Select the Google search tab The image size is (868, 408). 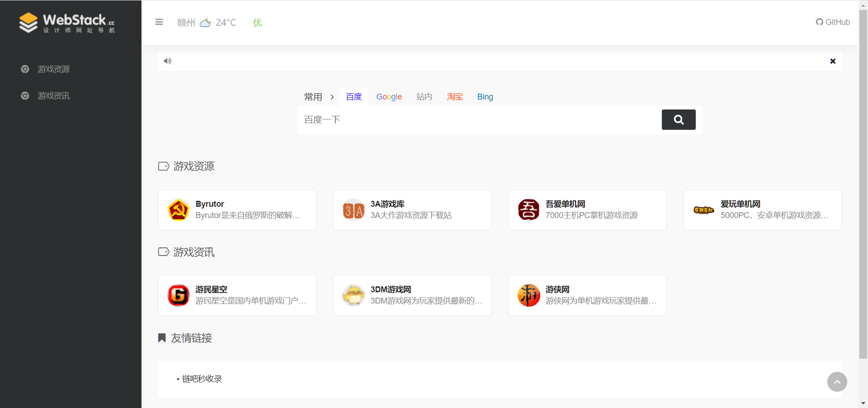pyautogui.click(x=389, y=97)
